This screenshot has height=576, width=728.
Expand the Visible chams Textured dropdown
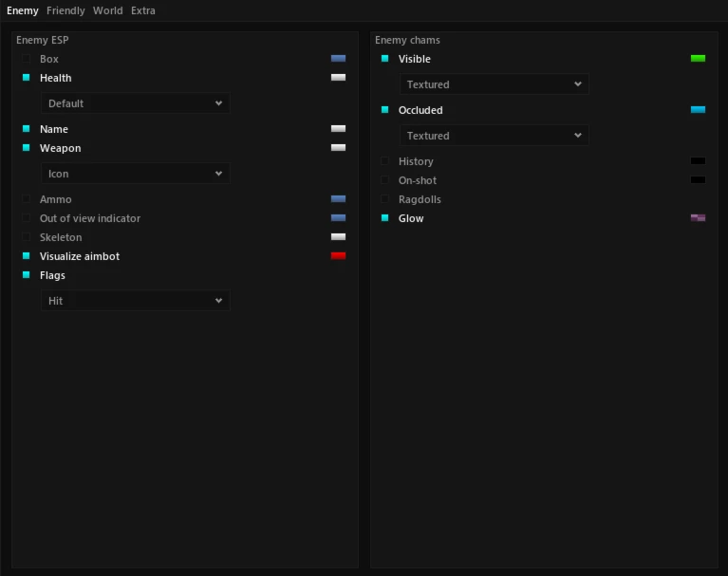point(494,84)
